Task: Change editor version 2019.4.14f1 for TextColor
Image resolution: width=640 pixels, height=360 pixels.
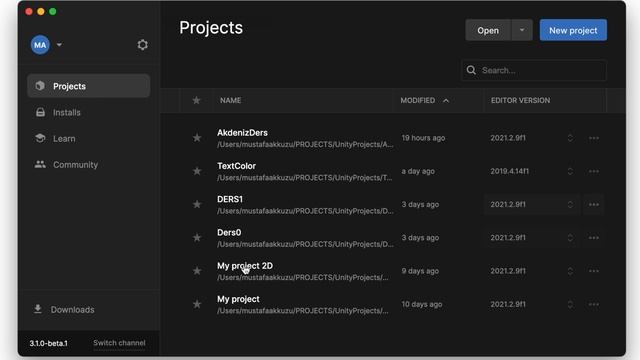Action: tap(532, 171)
